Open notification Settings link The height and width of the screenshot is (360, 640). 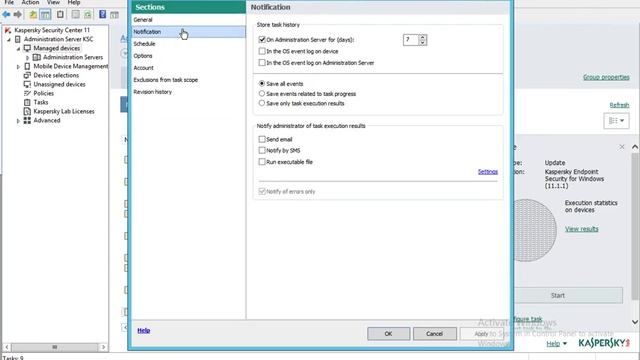coord(488,171)
